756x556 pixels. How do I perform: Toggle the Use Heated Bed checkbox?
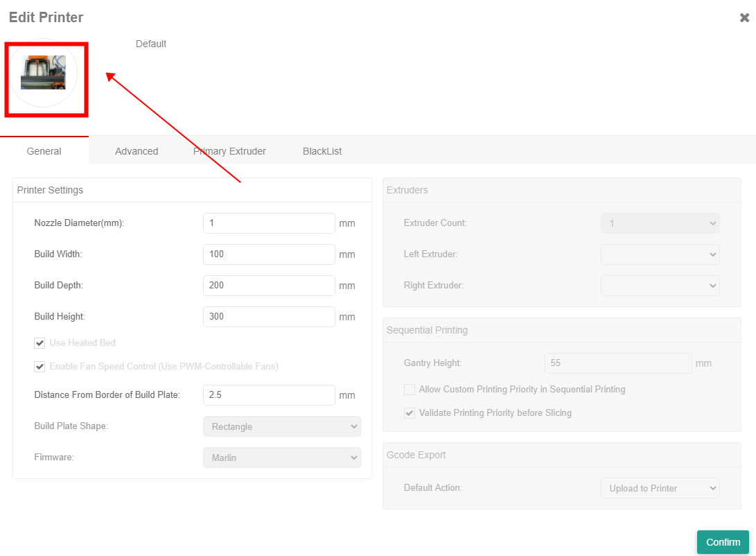40,343
